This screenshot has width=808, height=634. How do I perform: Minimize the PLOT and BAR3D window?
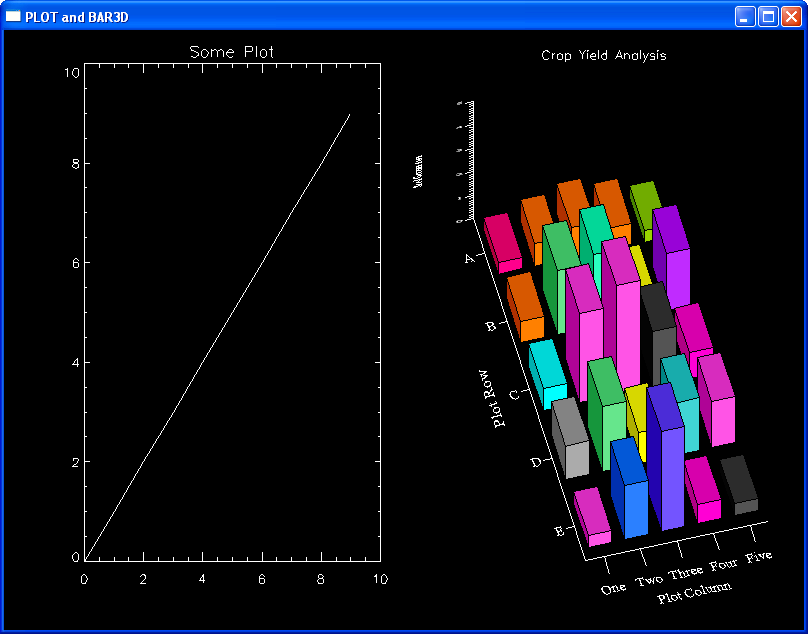pyautogui.click(x=746, y=17)
